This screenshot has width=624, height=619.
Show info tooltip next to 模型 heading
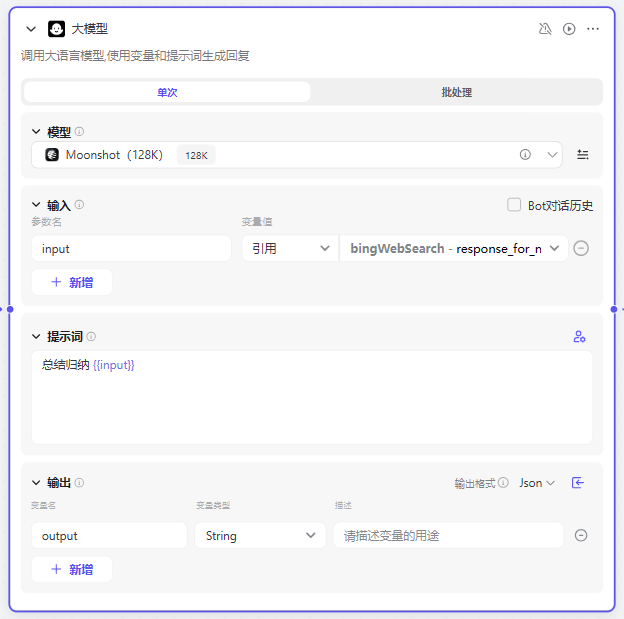click(x=79, y=131)
